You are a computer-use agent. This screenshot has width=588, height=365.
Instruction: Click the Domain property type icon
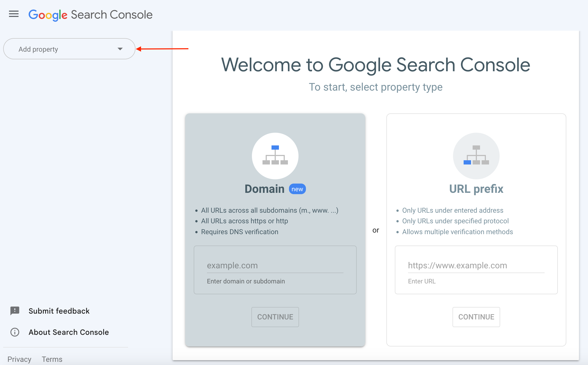tap(275, 156)
